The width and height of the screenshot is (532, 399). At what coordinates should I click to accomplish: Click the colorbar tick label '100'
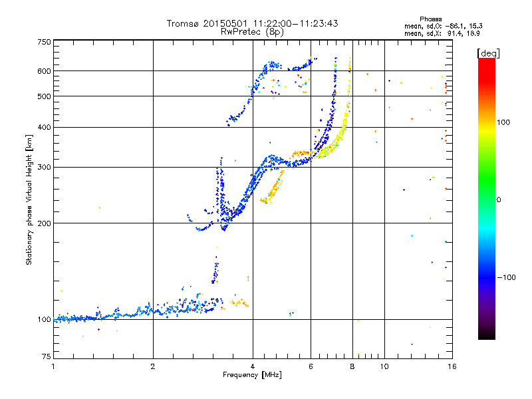coord(503,122)
